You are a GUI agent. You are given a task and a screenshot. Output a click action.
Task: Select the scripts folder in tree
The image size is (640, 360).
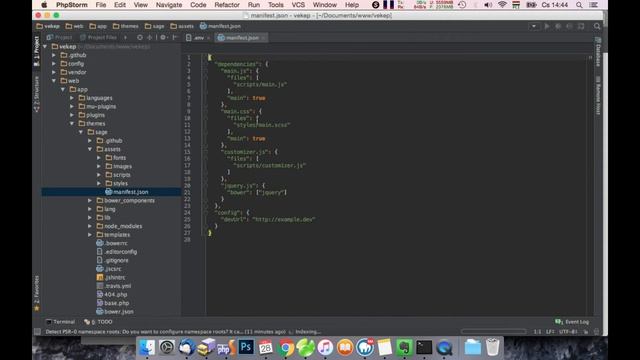[118, 175]
